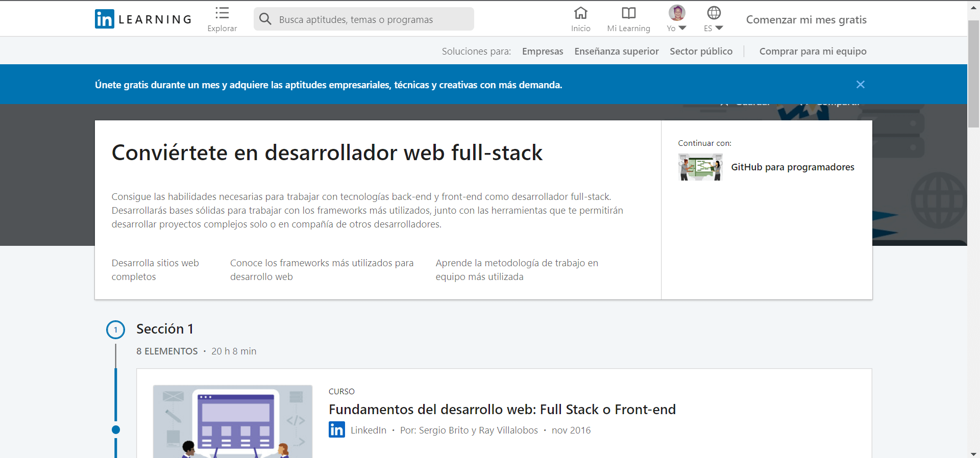Viewport: 980px width, 458px height.
Task: Click the 8 ELEMENTOS label
Action: coord(167,351)
